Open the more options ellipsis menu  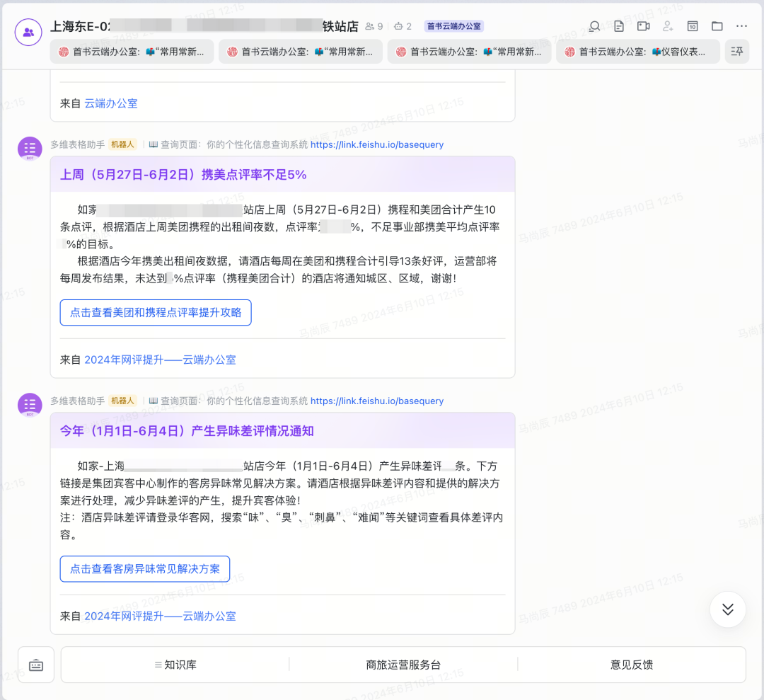pos(741,26)
